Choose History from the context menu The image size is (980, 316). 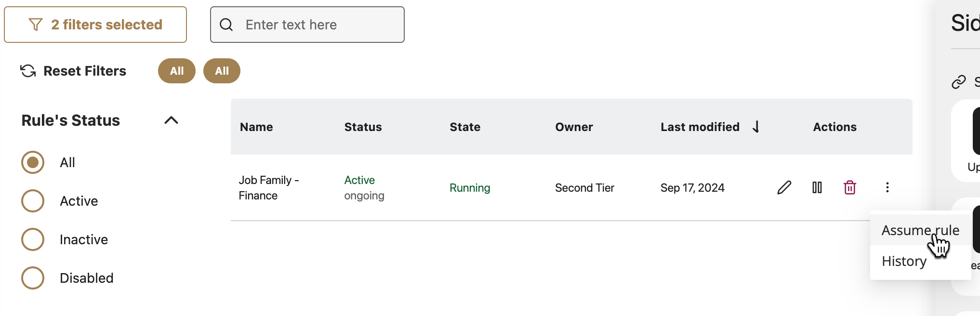tap(904, 261)
